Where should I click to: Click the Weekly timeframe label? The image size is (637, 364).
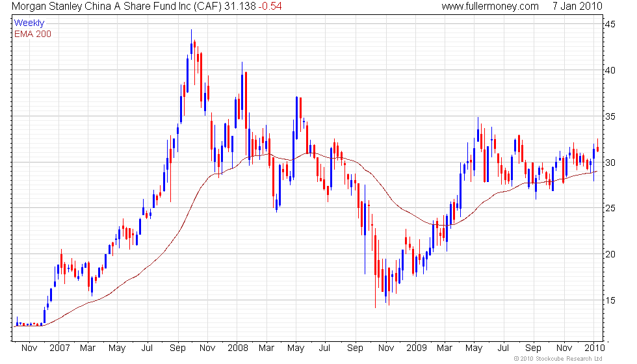pos(29,23)
